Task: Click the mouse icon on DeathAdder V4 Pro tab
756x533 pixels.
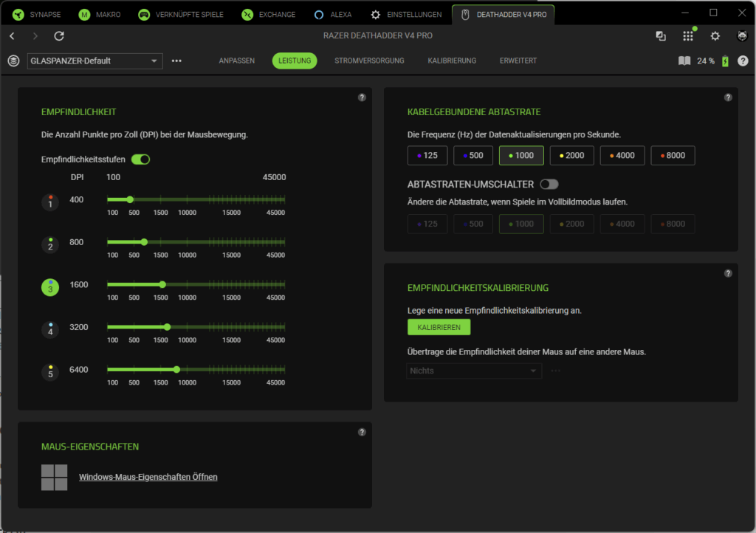Action: pyautogui.click(x=465, y=15)
